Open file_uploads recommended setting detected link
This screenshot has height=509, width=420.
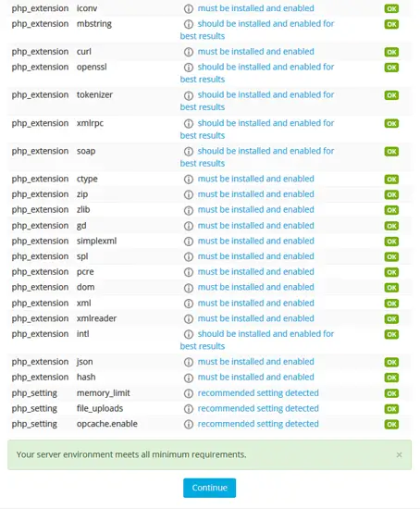pos(258,408)
